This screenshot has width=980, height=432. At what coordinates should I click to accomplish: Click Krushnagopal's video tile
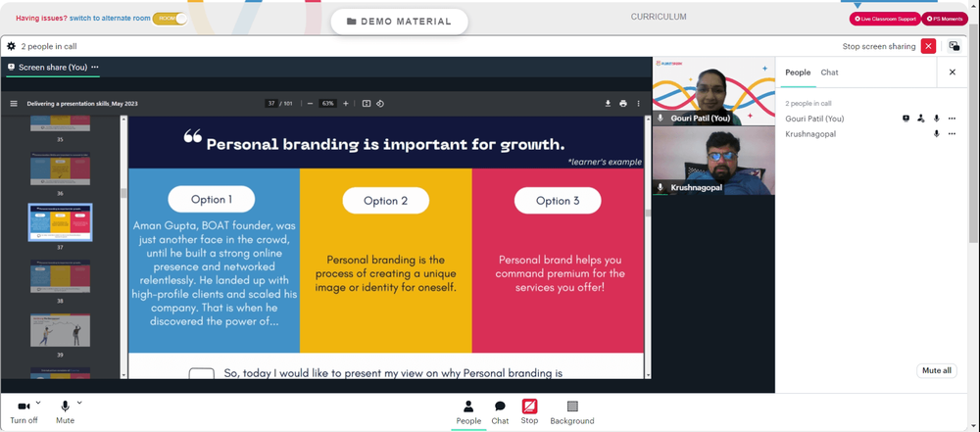[713, 161]
